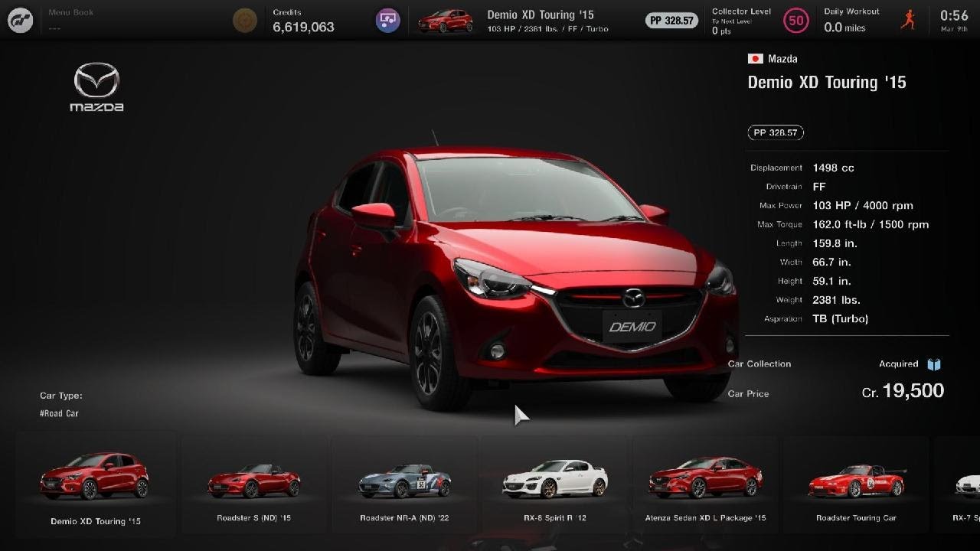Click the PP 328.57 badge under car name

[776, 132]
